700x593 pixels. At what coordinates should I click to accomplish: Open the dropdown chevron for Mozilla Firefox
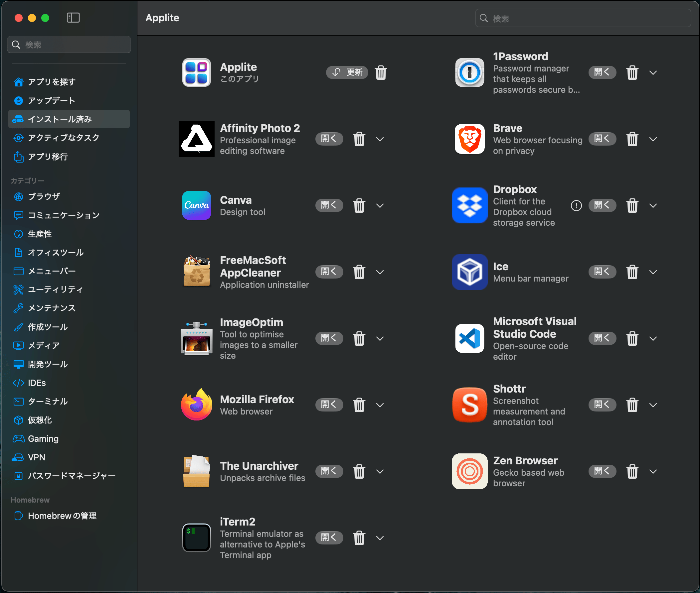[x=380, y=405]
